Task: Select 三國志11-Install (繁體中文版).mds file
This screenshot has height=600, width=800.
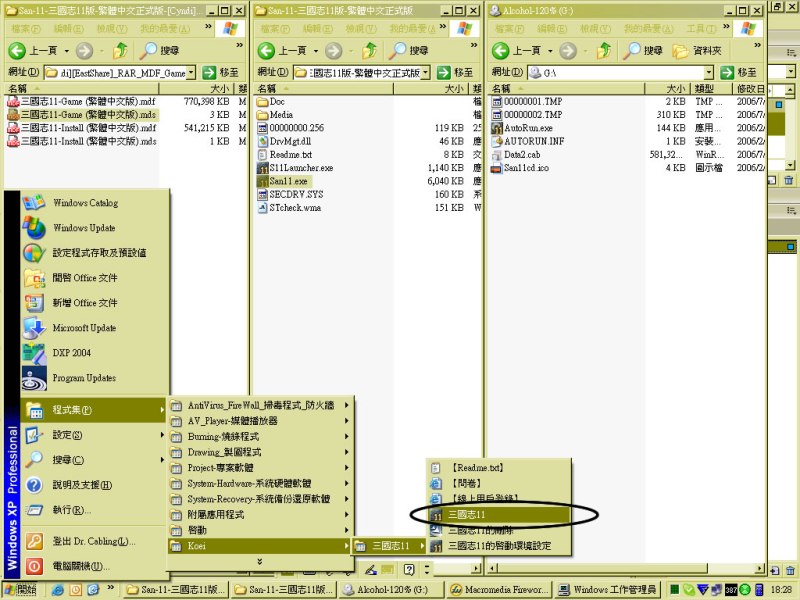Action: pyautogui.click(x=82, y=141)
